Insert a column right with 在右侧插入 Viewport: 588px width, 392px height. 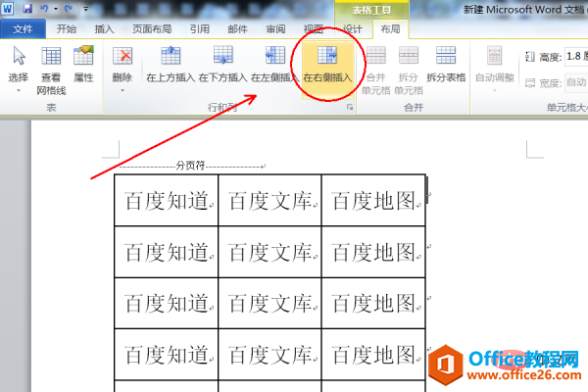327,68
